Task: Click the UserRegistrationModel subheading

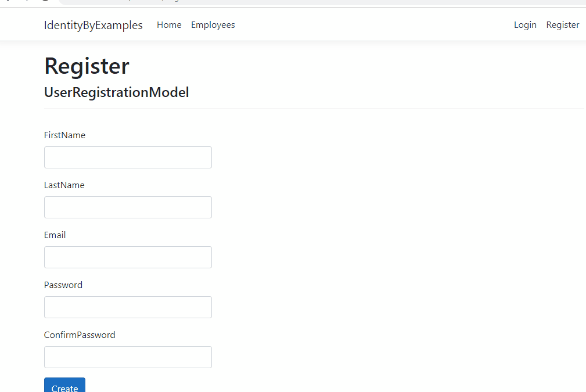Action: tap(116, 92)
